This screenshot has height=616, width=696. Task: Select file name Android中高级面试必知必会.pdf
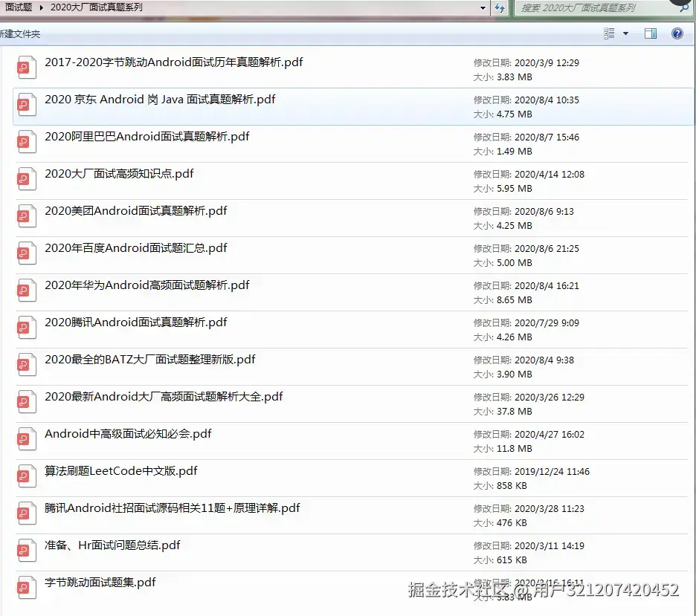[128, 435]
